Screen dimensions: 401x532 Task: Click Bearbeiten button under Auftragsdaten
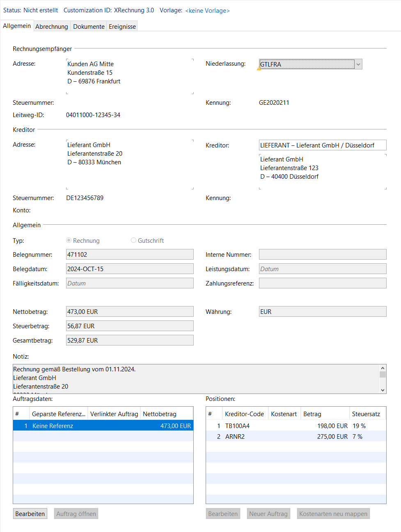click(30, 514)
